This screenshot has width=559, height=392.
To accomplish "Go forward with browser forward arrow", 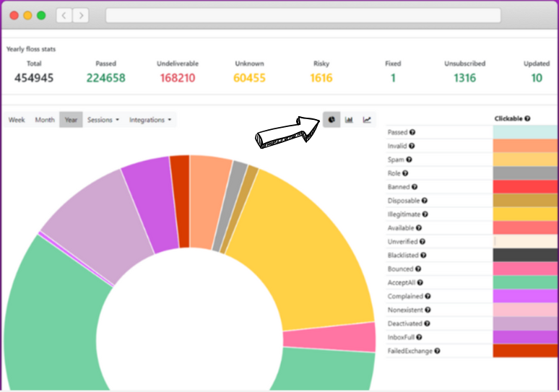I will point(81,15).
